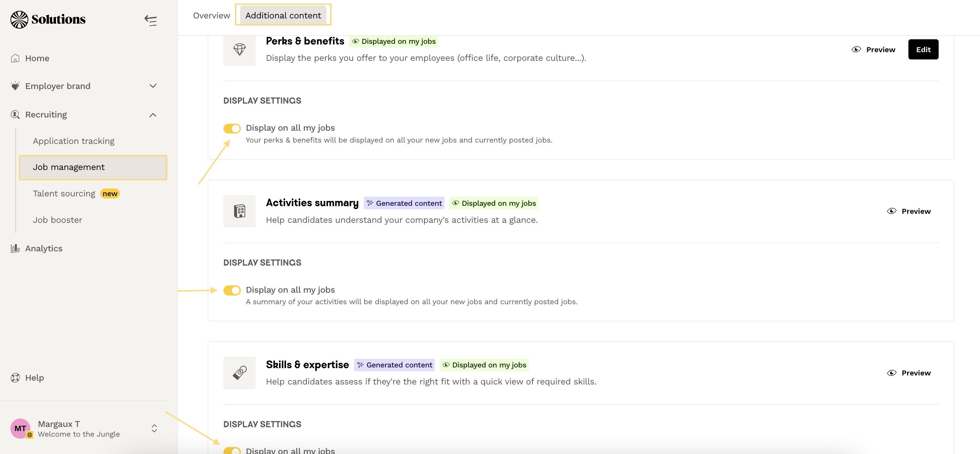This screenshot has height=454, width=980.
Task: Click Edit for Perks & benefits
Action: click(923, 49)
